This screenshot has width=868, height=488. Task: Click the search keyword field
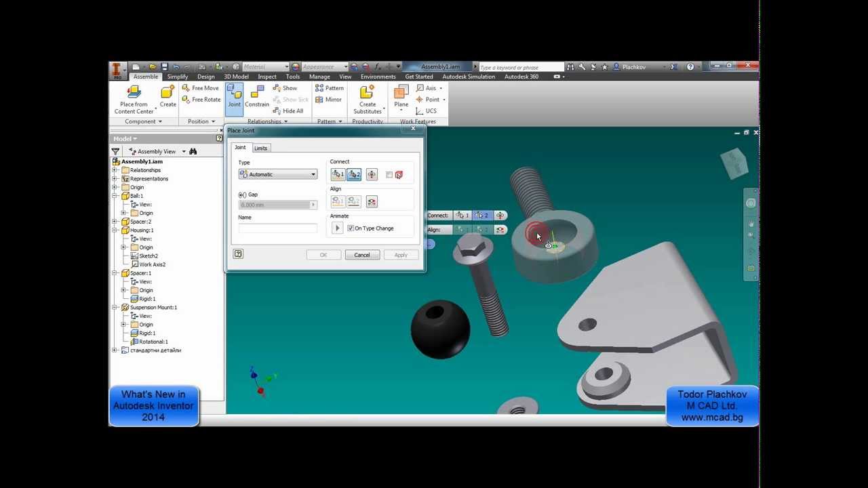point(521,67)
